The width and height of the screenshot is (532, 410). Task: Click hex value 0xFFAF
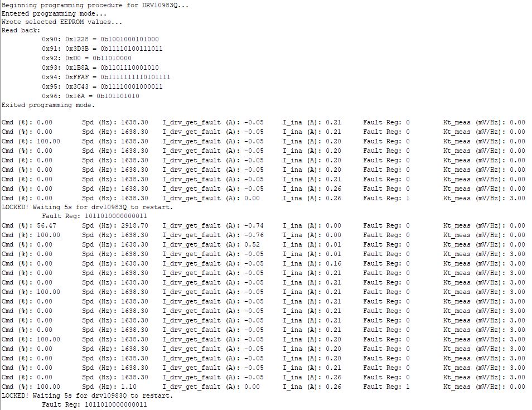[x=77, y=78]
